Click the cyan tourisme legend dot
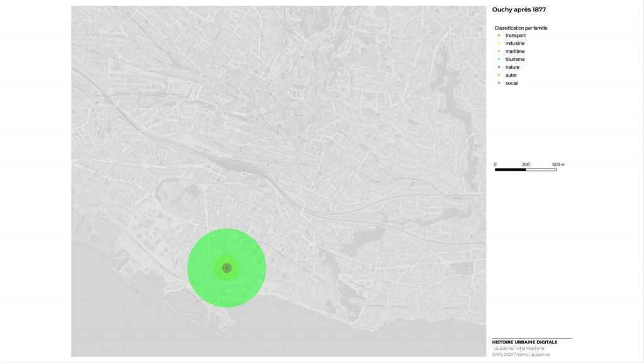 498,59
